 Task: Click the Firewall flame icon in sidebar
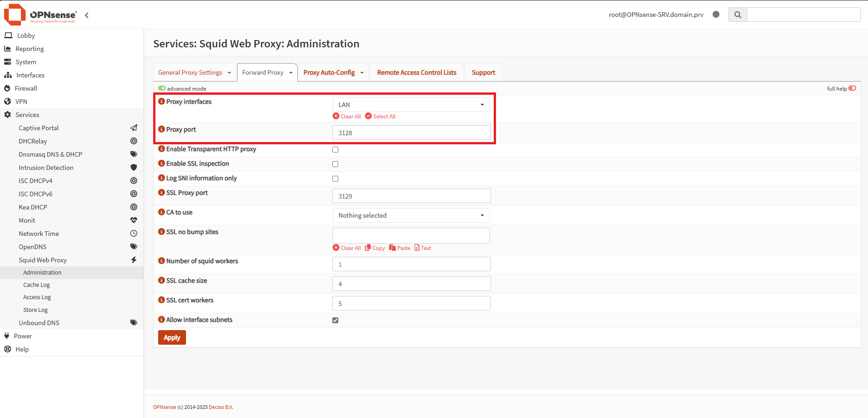tap(7, 88)
